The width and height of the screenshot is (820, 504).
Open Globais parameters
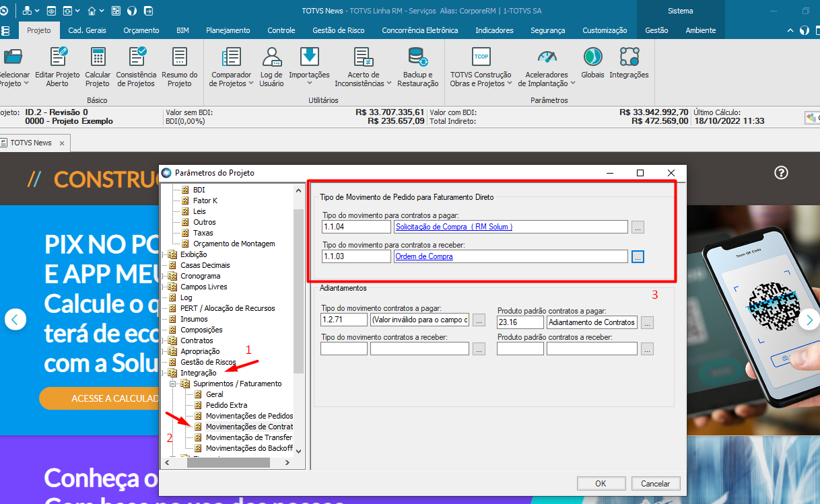click(592, 63)
